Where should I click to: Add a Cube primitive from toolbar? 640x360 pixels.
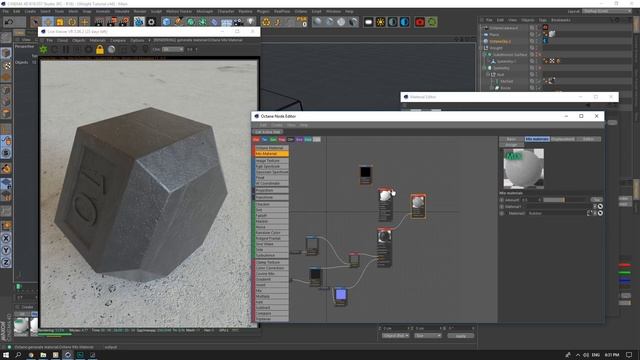[x=166, y=22]
